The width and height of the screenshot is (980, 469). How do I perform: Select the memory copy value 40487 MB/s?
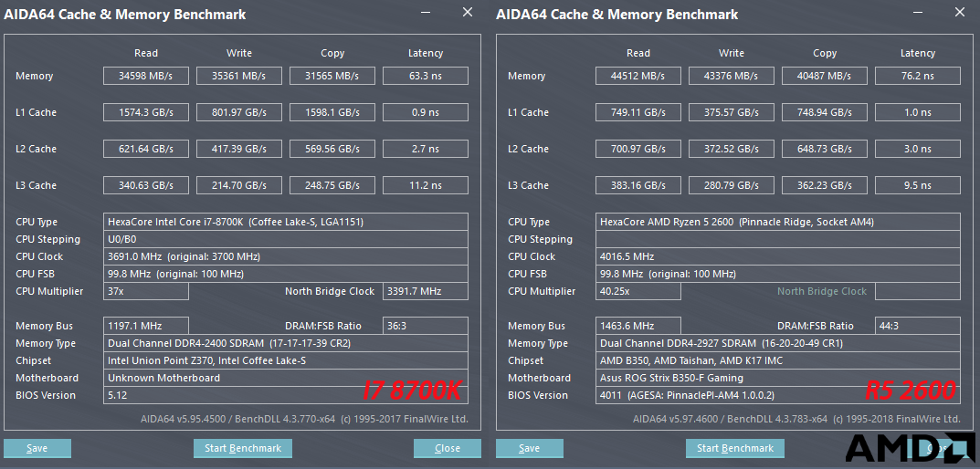825,76
